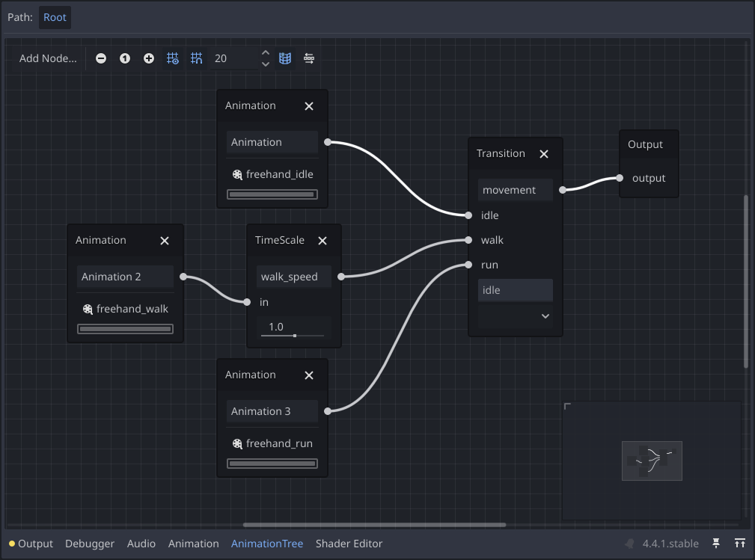Delete the TimeScale node
This screenshot has width=755, height=560.
pyautogui.click(x=323, y=241)
